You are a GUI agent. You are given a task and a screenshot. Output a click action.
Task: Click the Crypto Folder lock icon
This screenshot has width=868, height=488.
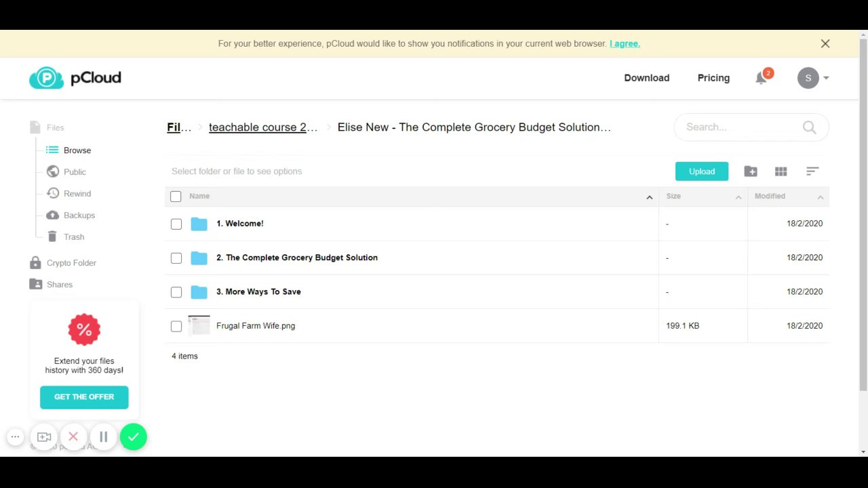coord(35,262)
